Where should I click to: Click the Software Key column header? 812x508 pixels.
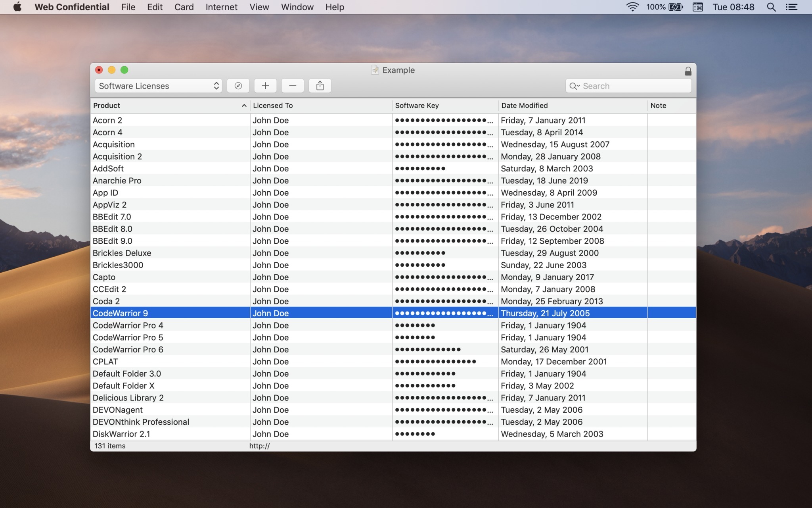pyautogui.click(x=416, y=105)
